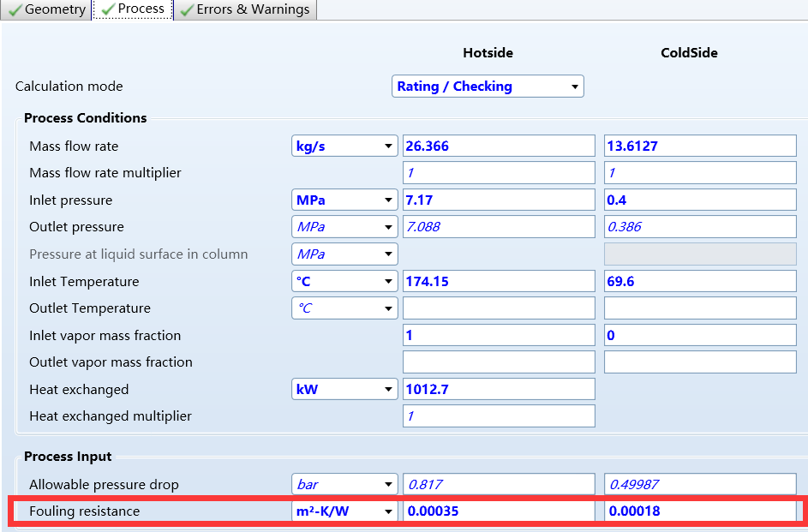
Task: Click the Inlet pressure label
Action: (x=70, y=200)
